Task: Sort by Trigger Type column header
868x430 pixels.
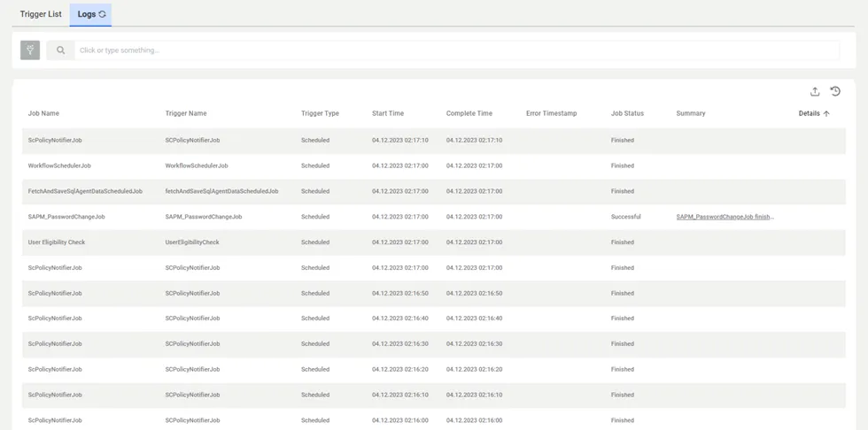Action: coord(320,113)
